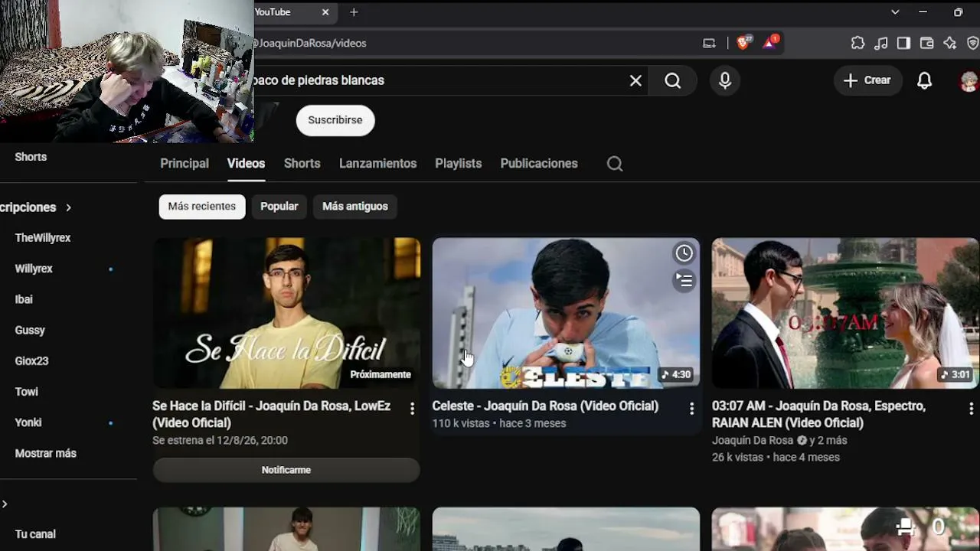Close the YouTube browser tab
The height and width of the screenshot is (551, 980).
325,12
